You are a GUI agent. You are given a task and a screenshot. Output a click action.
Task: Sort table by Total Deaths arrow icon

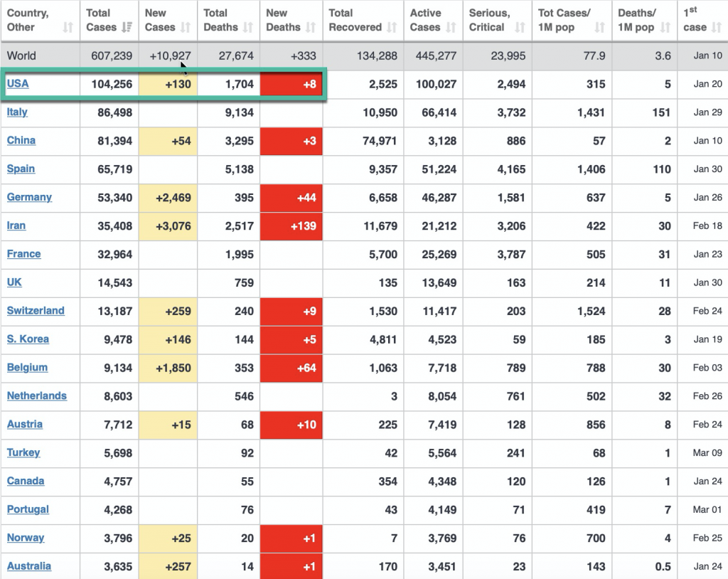[248, 28]
